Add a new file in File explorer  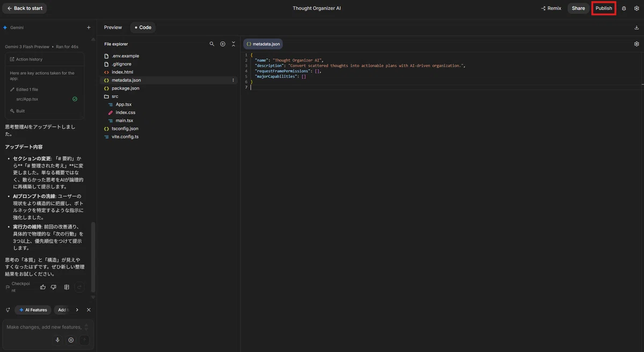pos(223,44)
